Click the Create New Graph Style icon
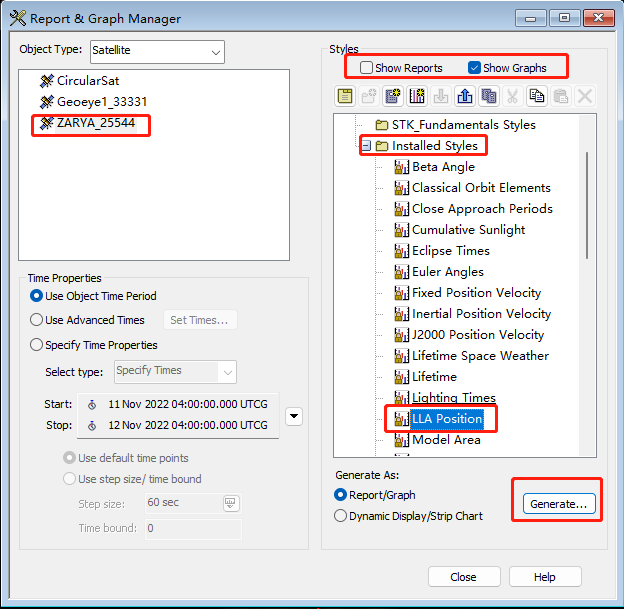This screenshot has height=609, width=624. point(417,96)
